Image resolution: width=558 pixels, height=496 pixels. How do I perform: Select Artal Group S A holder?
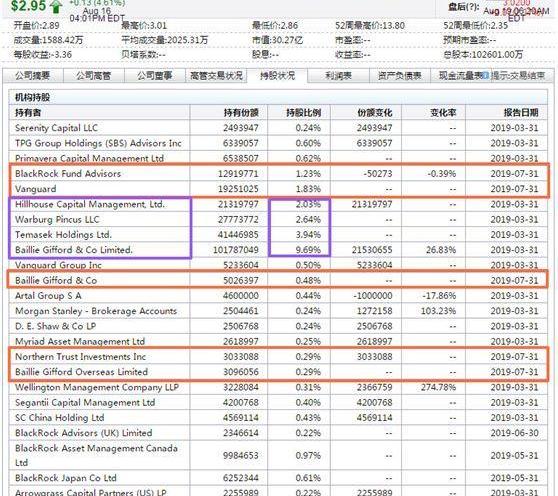pos(48,296)
